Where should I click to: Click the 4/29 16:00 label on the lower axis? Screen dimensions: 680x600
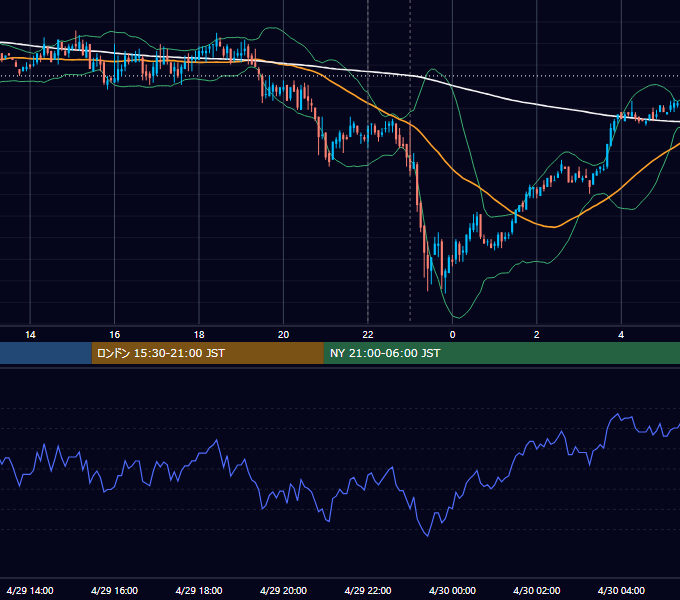[x=114, y=590]
